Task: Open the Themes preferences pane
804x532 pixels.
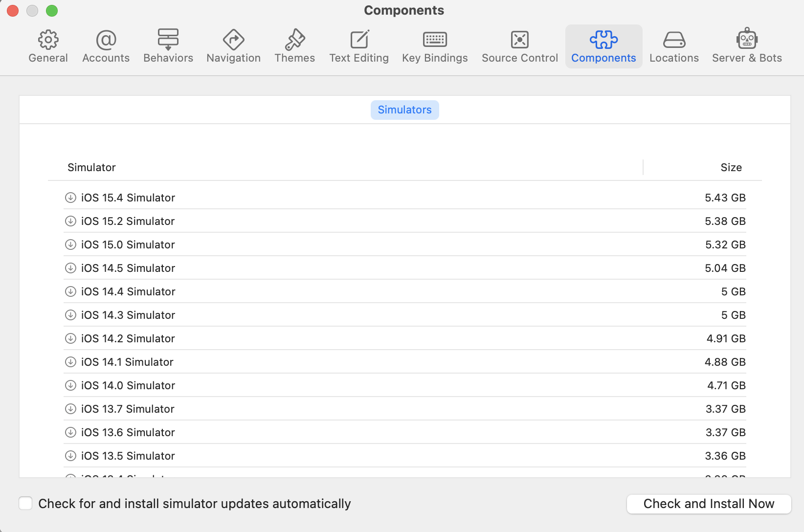Action: coord(295,47)
